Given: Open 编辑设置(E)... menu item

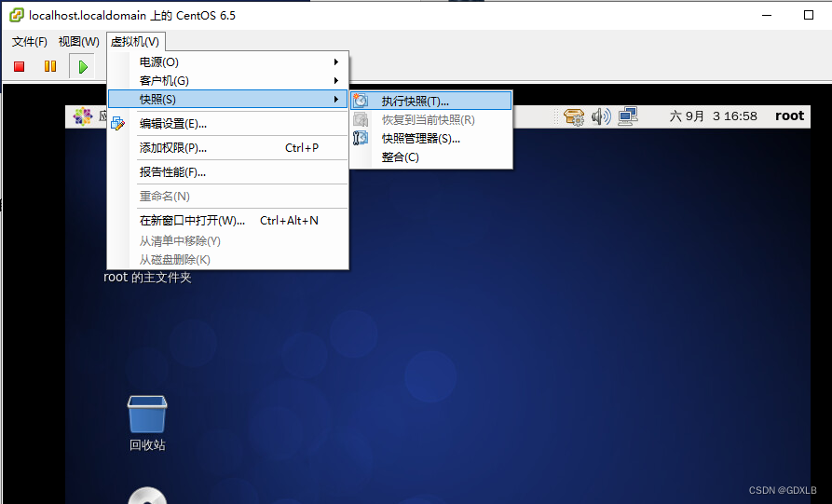Looking at the screenshot, I should (x=228, y=124).
